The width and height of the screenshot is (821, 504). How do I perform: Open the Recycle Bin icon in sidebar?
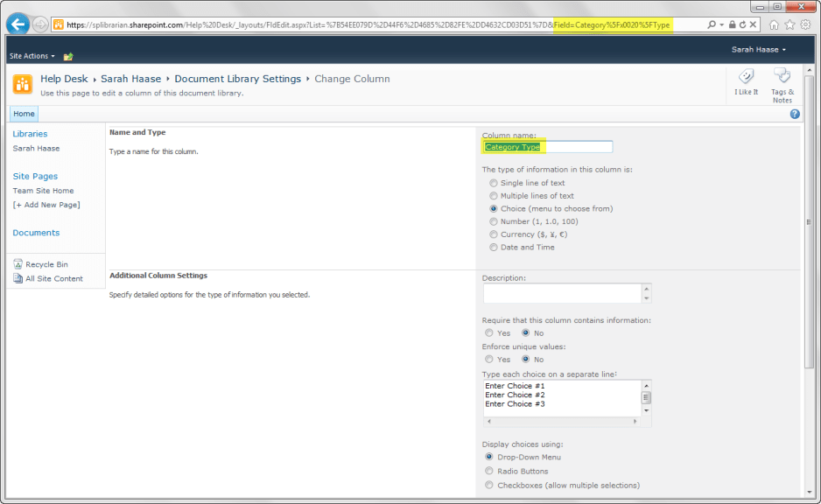18,264
